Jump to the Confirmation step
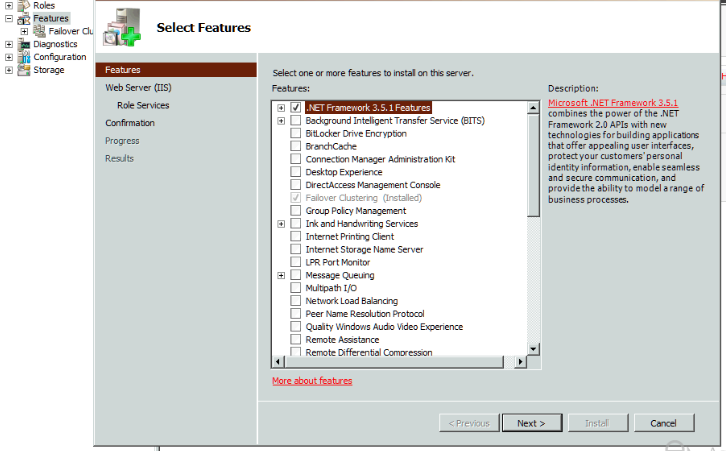Screen dimensions: 726x451 tap(130, 123)
